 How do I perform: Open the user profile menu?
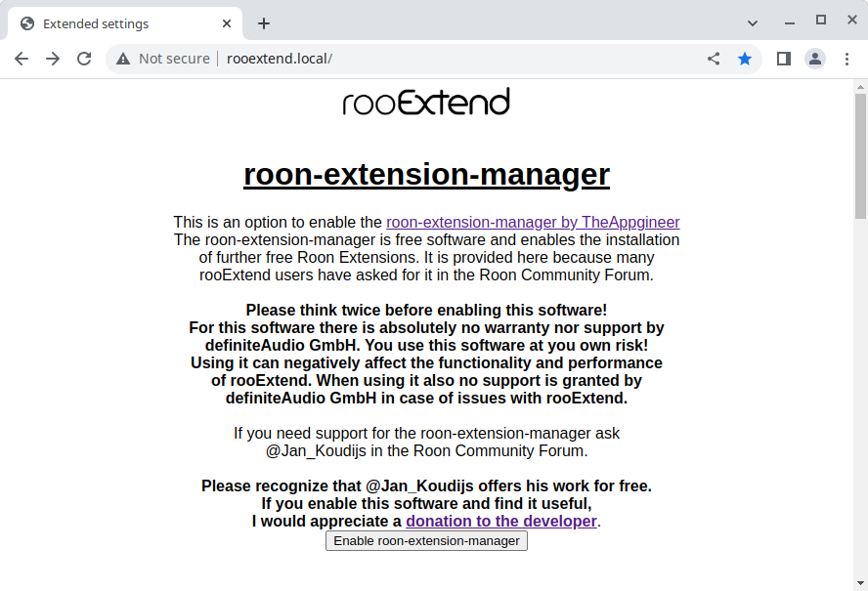[x=815, y=59]
